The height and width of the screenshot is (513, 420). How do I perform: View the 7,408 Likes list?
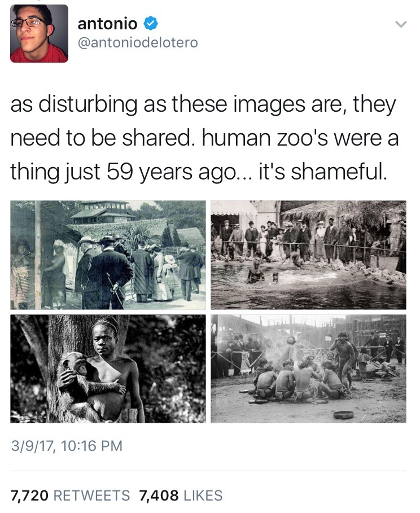[181, 496]
